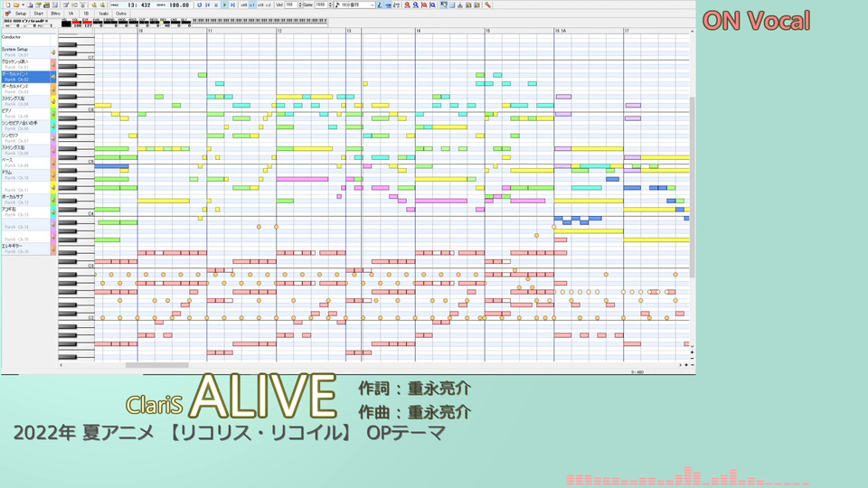Select the ボーカルメイン1 track
The image size is (868, 488).
[26, 76]
